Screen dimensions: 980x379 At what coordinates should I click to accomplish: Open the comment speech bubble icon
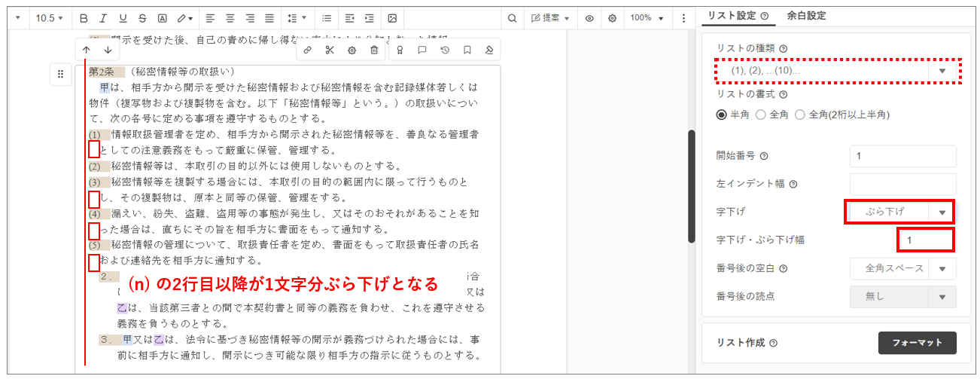422,50
